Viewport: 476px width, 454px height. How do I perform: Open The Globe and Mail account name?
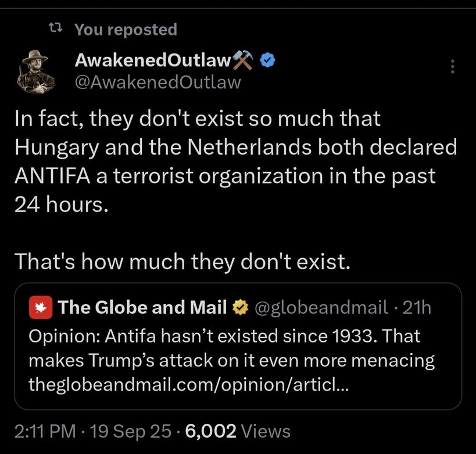142,308
